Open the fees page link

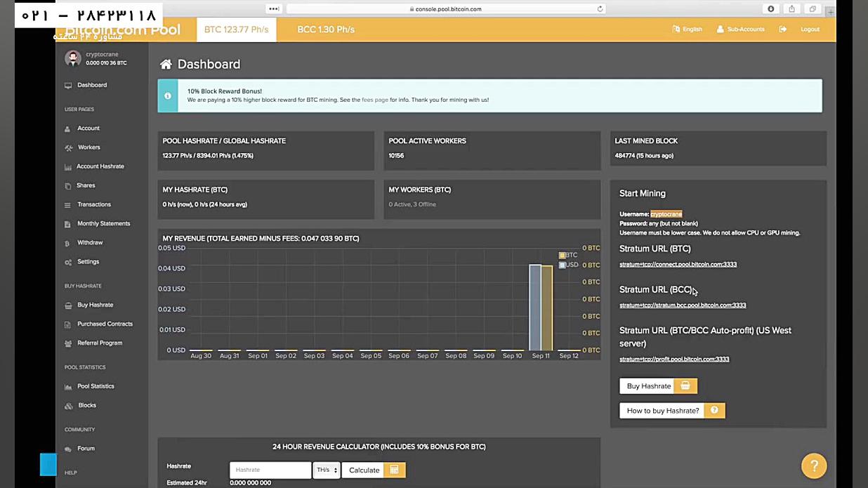coord(375,100)
